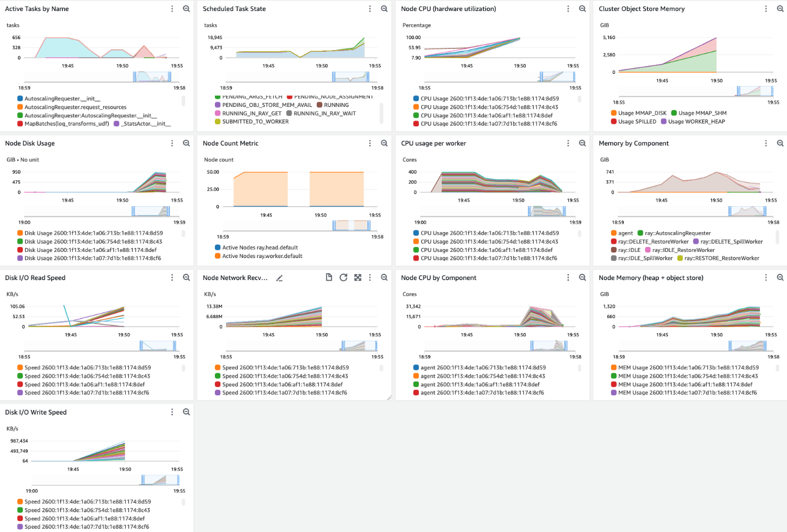787x532 pixels.
Task: Click the Node CPU by Component panel title
Action: (x=439, y=277)
